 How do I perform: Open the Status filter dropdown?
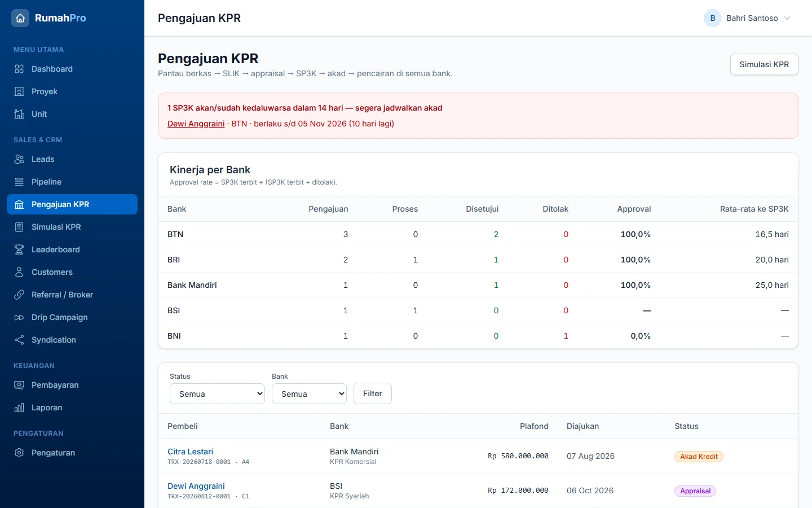point(217,394)
